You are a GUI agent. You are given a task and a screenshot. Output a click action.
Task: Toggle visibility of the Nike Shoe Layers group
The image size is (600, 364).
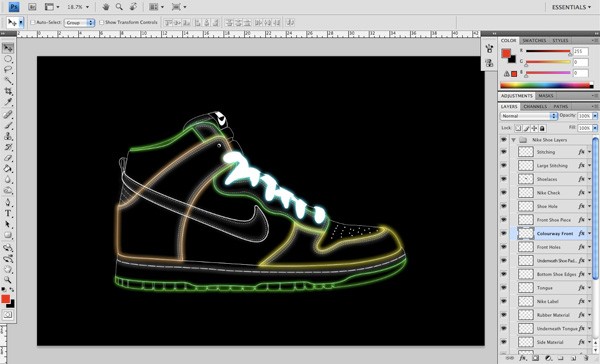(504, 140)
